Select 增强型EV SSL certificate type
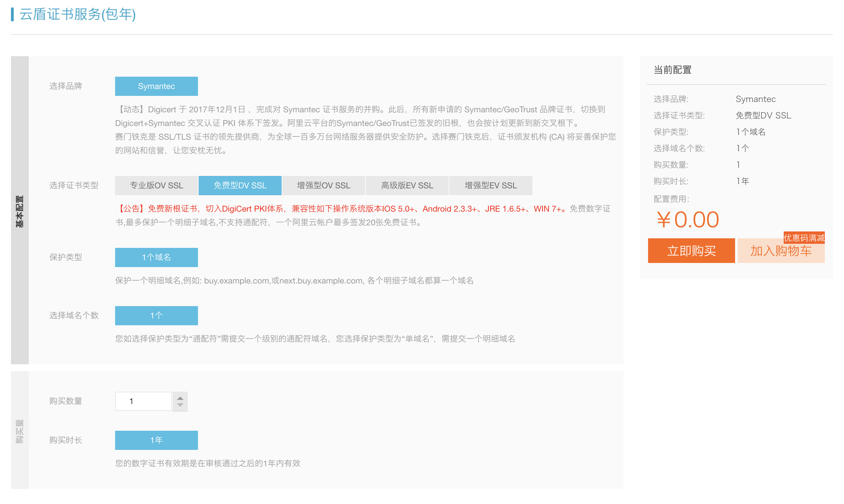 [490, 185]
